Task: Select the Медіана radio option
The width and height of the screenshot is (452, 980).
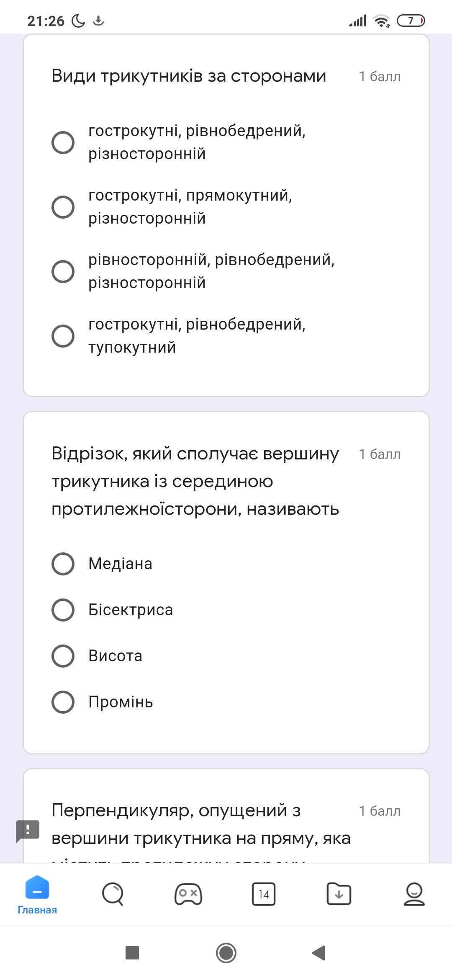Action: point(63,564)
